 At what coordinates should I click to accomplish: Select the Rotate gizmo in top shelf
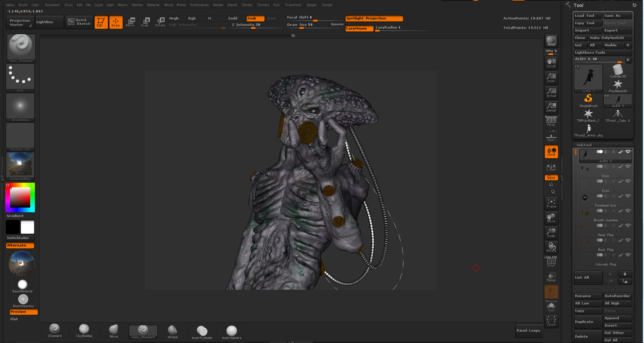point(160,22)
